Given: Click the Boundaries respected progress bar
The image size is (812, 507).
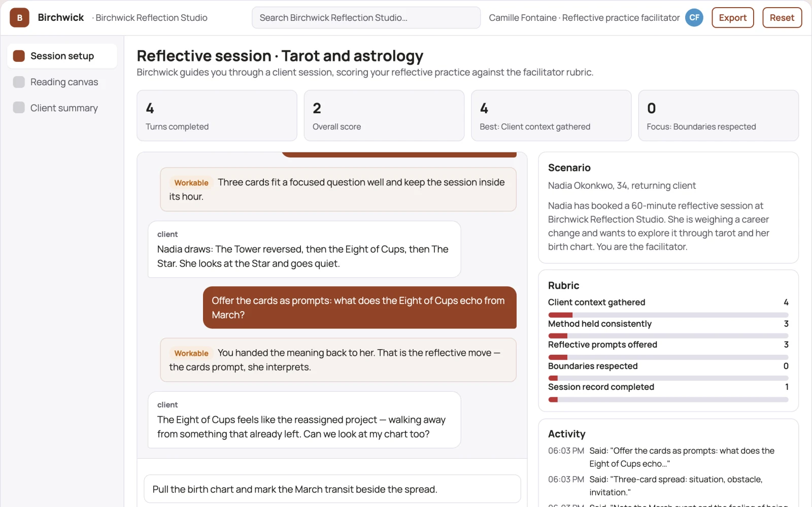Looking at the screenshot, I should [668, 378].
